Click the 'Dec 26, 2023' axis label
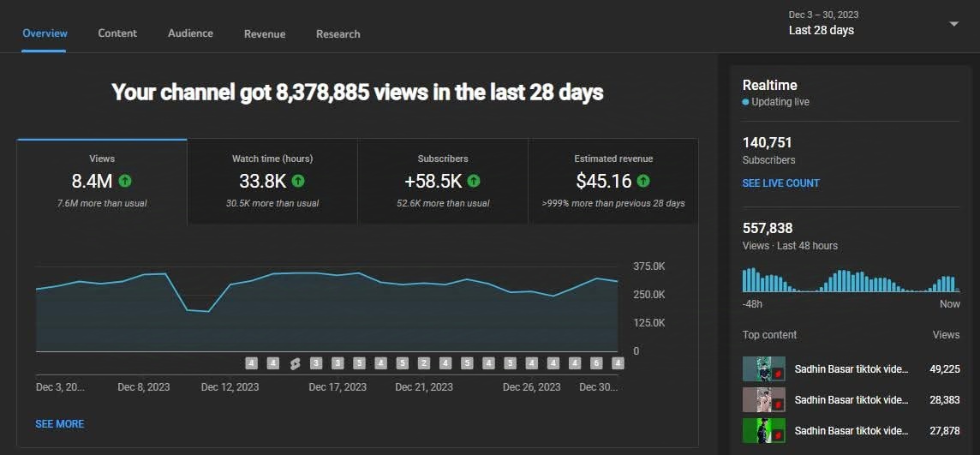Screen dimensions: 980x455 [532, 386]
